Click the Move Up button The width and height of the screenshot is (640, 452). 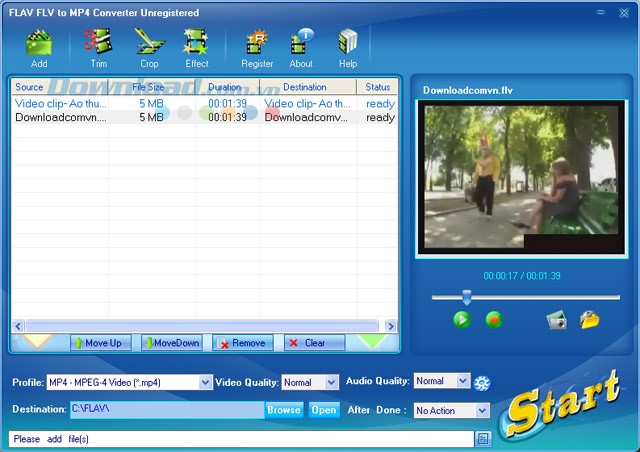coord(101,343)
